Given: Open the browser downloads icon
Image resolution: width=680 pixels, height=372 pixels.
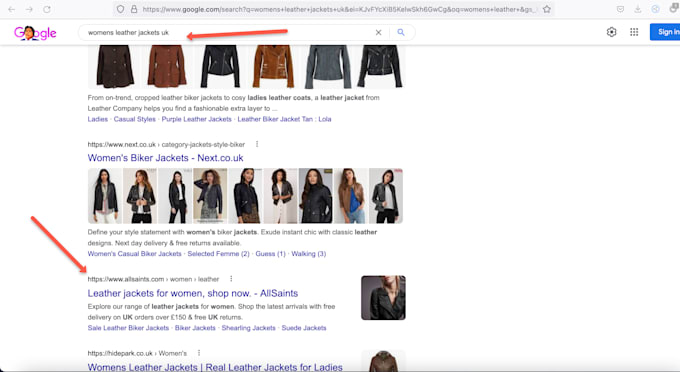Looking at the screenshot, I should pyautogui.click(x=638, y=9).
